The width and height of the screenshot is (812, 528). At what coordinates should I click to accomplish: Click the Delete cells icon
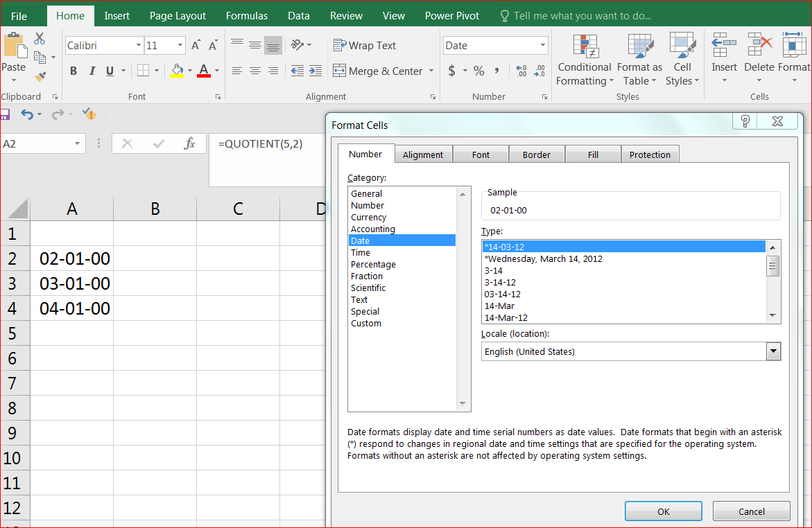point(759,45)
